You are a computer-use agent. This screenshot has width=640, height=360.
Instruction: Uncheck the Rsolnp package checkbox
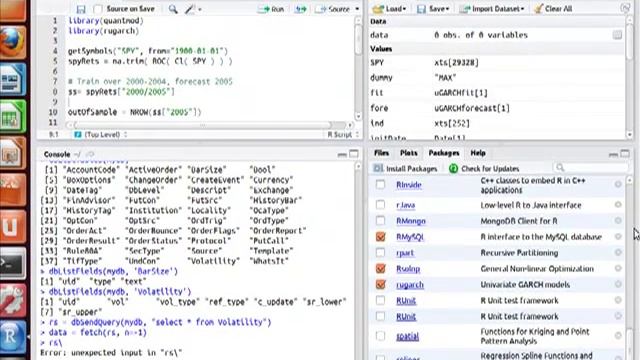[380, 268]
